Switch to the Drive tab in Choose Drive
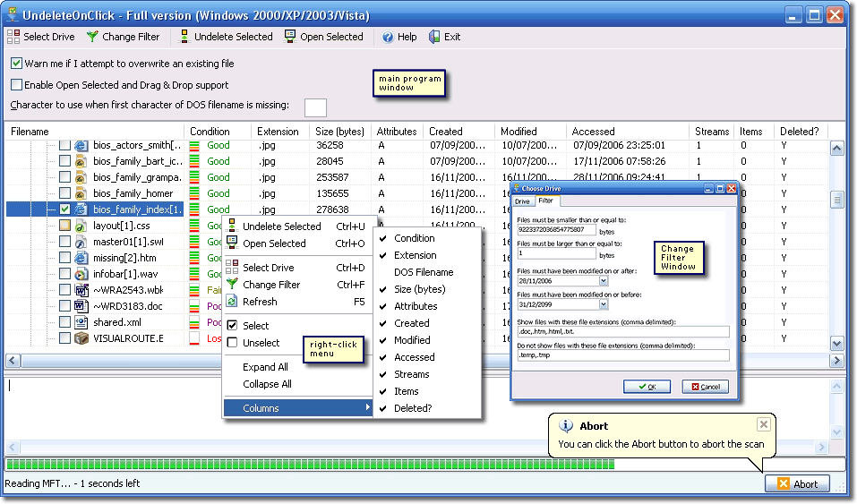The image size is (857, 504). (522, 201)
